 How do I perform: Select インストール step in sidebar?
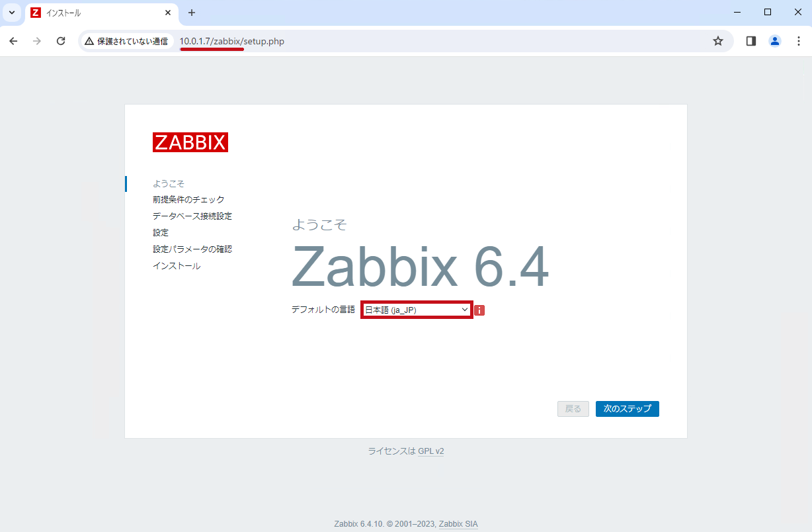click(177, 266)
